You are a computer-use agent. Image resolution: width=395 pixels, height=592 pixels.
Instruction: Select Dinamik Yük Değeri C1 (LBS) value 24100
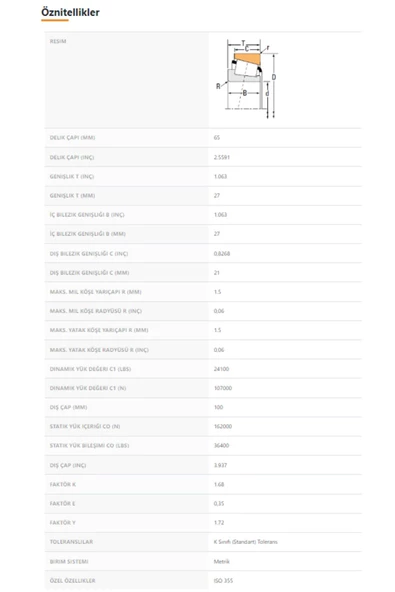(221, 369)
